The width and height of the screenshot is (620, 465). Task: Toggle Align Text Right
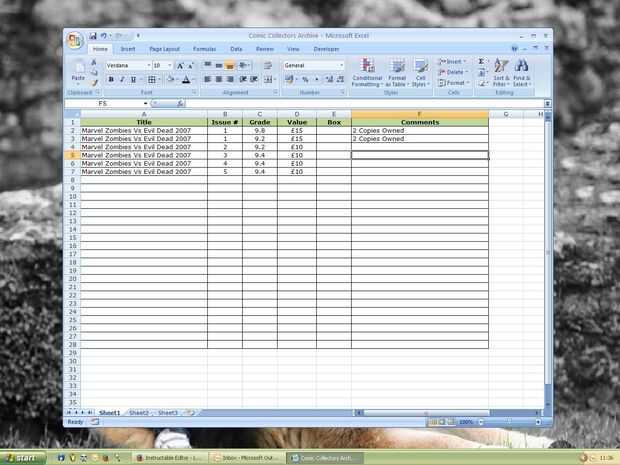(230, 79)
